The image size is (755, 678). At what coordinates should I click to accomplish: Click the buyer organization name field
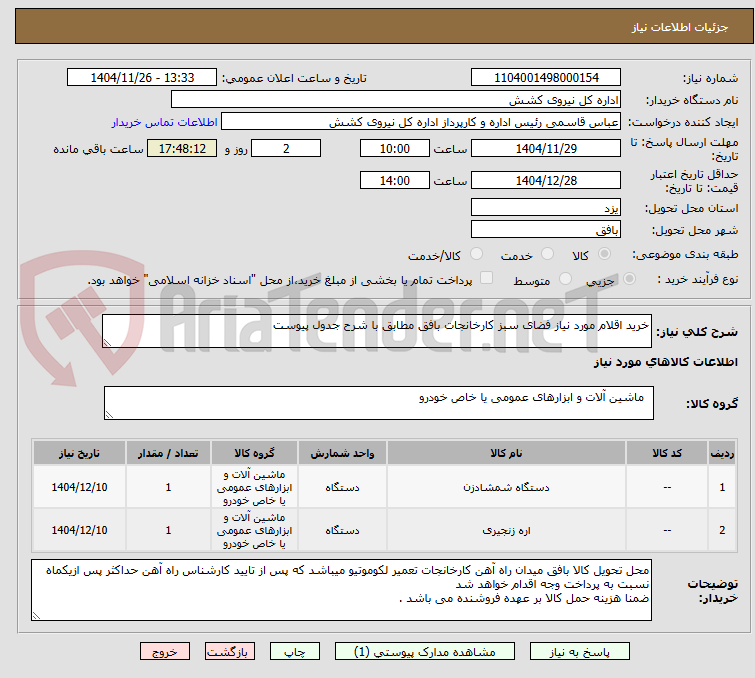396,100
